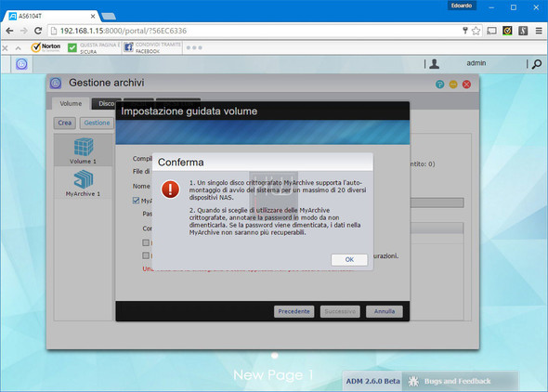
Task: Open help for Gestione archivi window
Action: tap(439, 85)
